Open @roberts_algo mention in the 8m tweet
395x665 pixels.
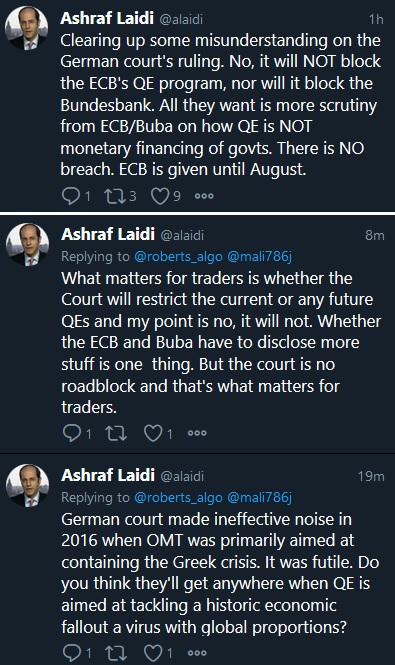pyautogui.click(x=178, y=257)
